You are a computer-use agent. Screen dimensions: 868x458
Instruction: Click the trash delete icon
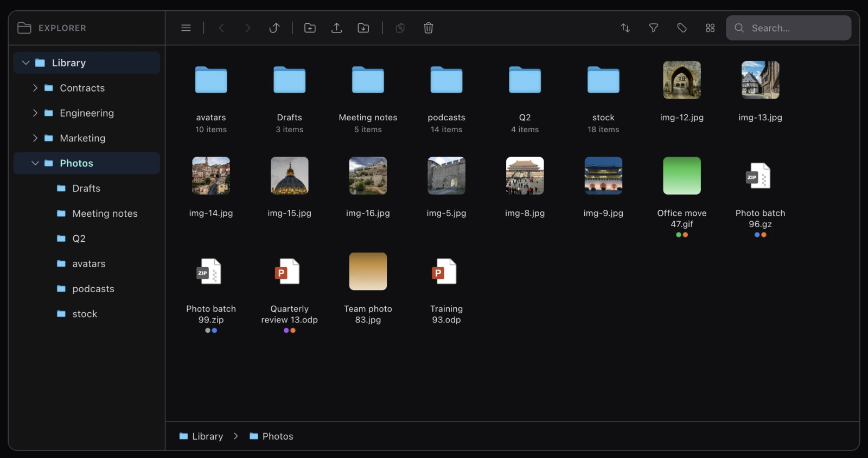pyautogui.click(x=429, y=28)
